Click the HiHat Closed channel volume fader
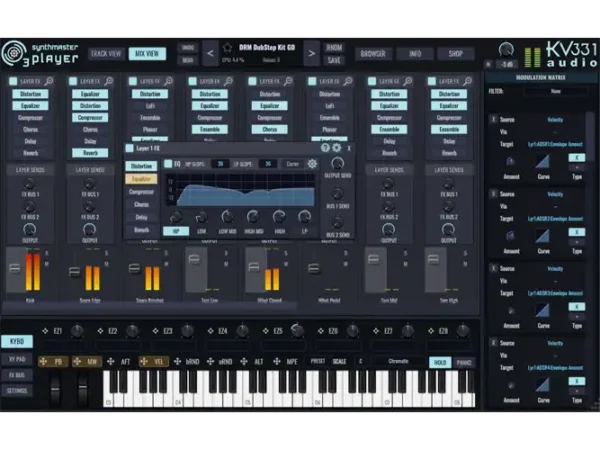The height and width of the screenshot is (450, 600). 254,267
